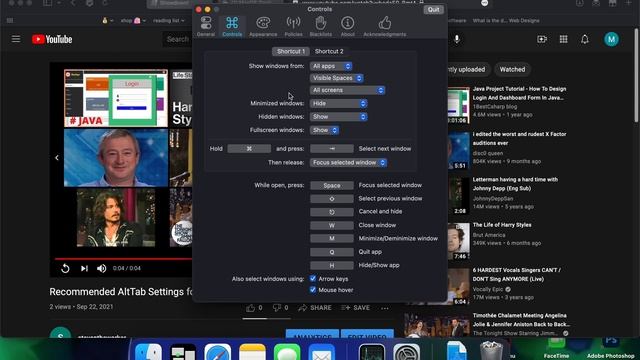Open Mail from the Dock

(322, 352)
